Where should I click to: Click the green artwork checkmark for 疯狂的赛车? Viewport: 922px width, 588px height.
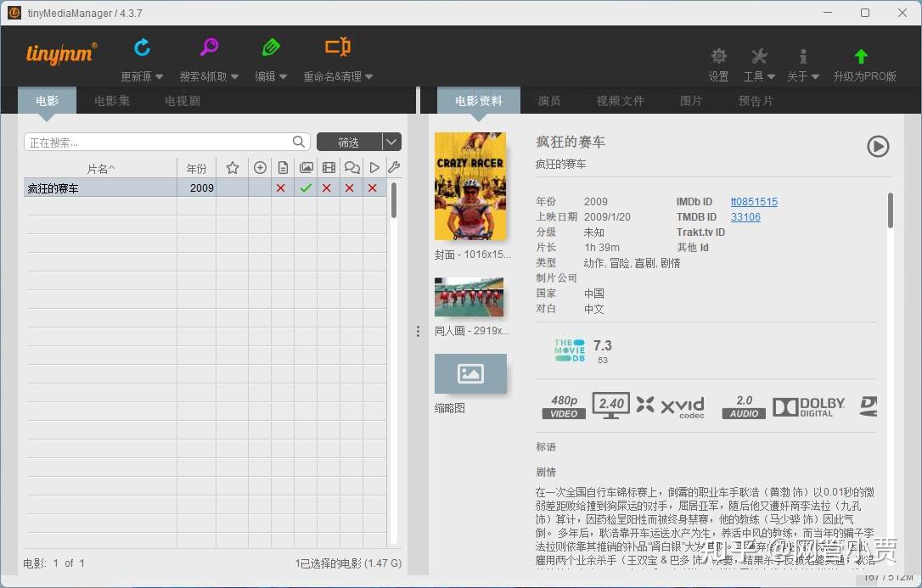click(x=303, y=188)
